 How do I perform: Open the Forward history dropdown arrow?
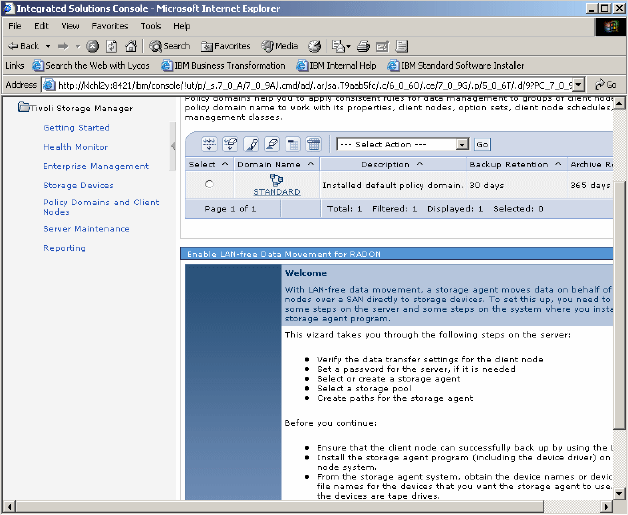78,46
